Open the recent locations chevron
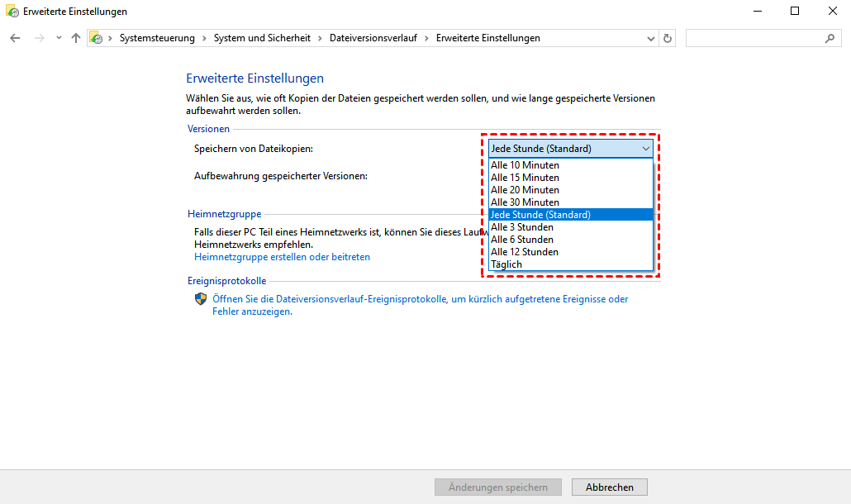Image resolution: width=851 pixels, height=504 pixels. 59,38
